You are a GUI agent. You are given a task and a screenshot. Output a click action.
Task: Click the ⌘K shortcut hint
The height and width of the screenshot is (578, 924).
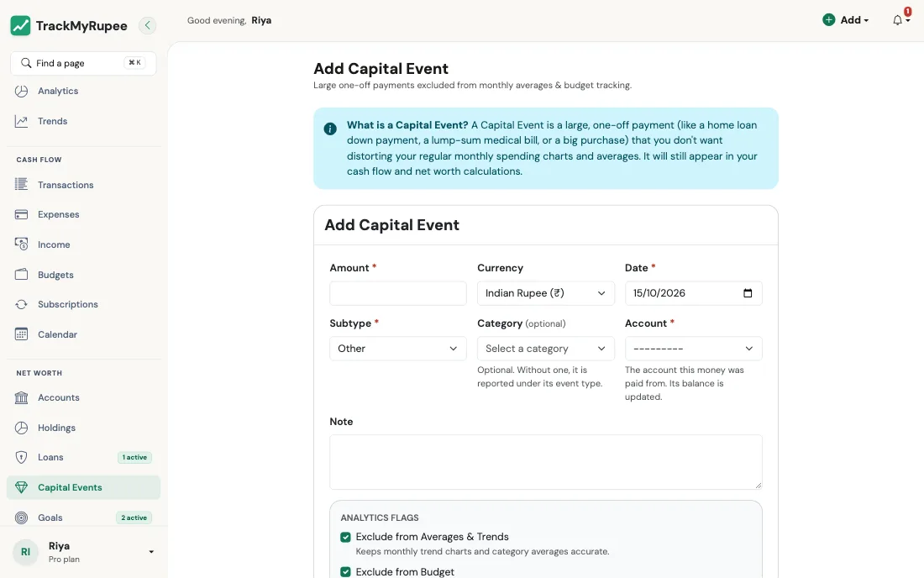(134, 62)
